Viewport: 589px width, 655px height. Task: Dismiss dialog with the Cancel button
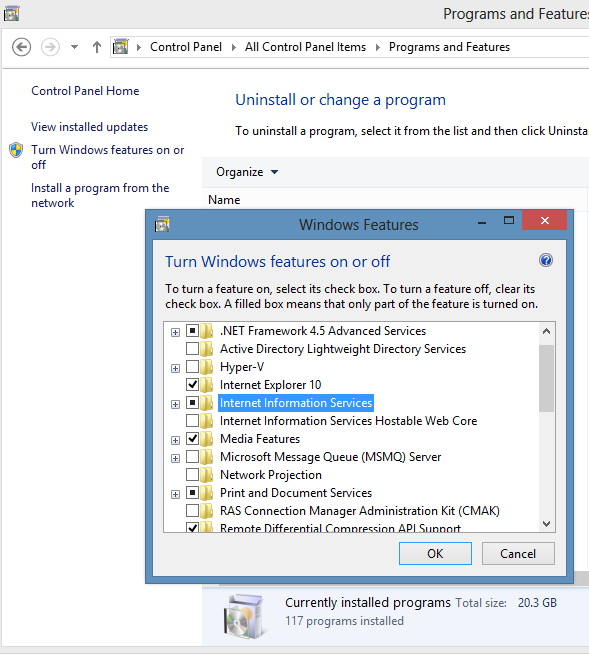point(518,553)
